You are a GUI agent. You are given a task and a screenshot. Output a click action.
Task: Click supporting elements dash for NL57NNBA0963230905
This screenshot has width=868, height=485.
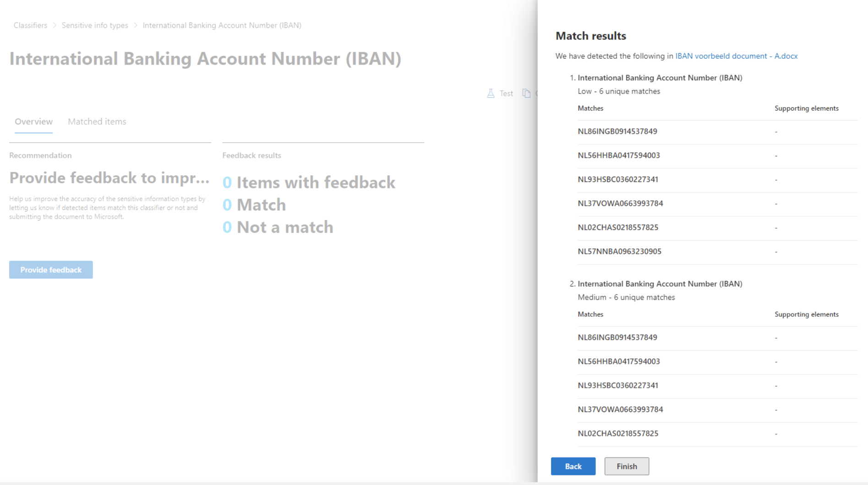[x=776, y=252]
